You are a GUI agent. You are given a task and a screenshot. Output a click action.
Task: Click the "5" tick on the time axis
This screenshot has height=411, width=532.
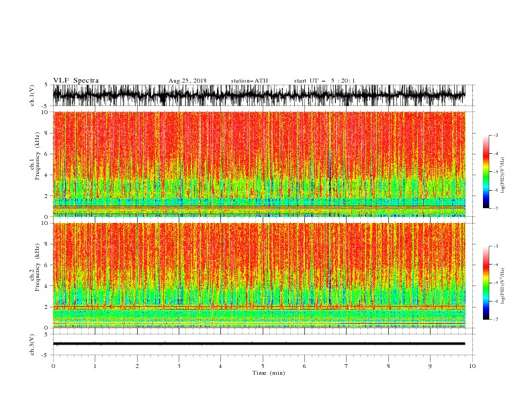coord(263,366)
